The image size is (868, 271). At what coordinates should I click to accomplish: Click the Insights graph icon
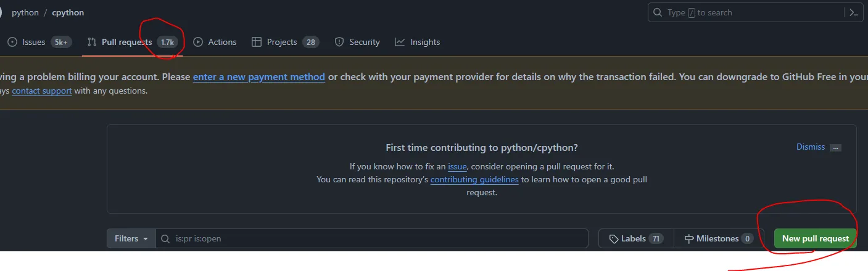pyautogui.click(x=400, y=42)
